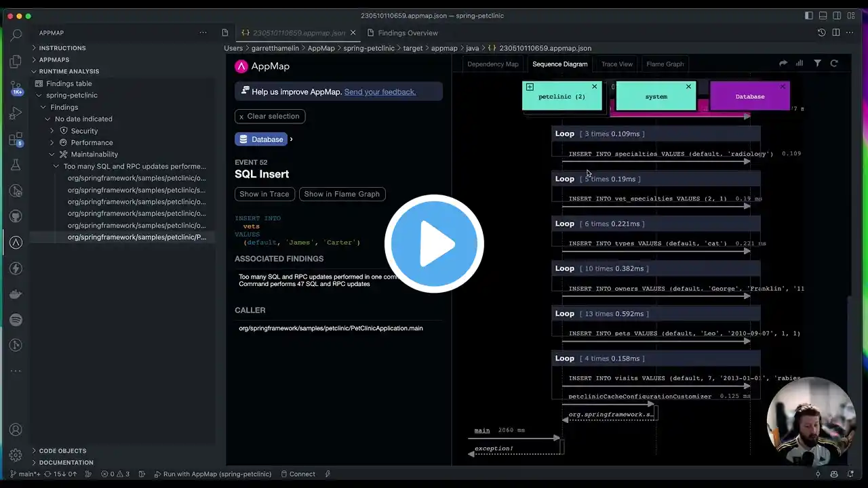This screenshot has height=488, width=868.
Task: Open the filter funnel icon
Action: [817, 63]
